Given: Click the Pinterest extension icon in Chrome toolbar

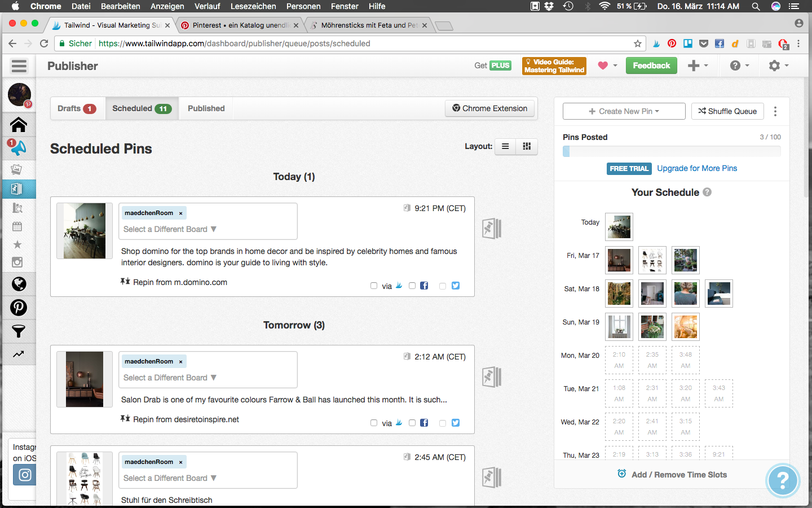Looking at the screenshot, I should (672, 43).
